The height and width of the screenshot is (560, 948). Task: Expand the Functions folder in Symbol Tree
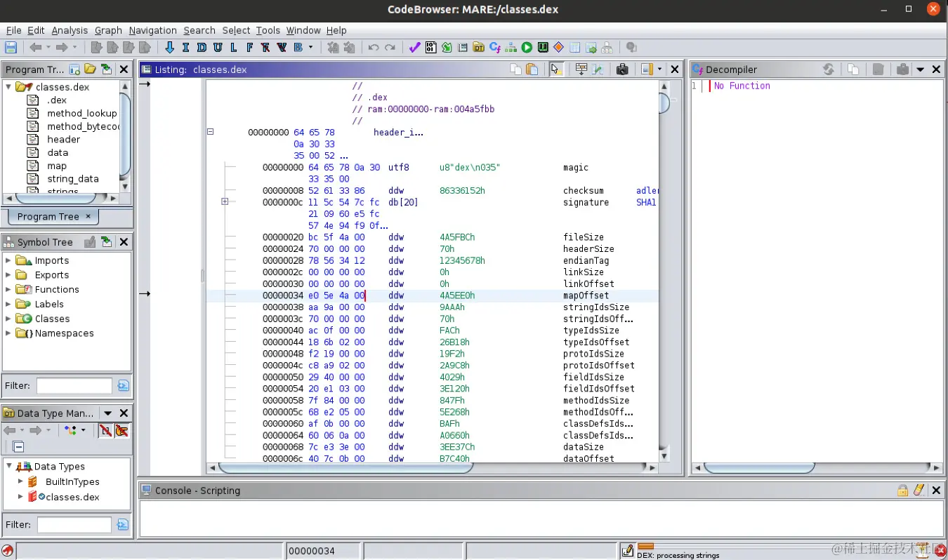[8, 290]
